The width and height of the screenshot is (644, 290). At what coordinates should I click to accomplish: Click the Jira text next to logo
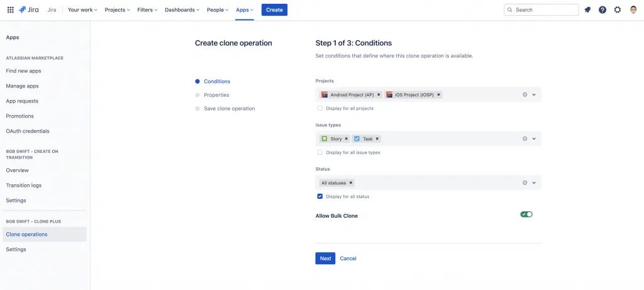click(52, 10)
